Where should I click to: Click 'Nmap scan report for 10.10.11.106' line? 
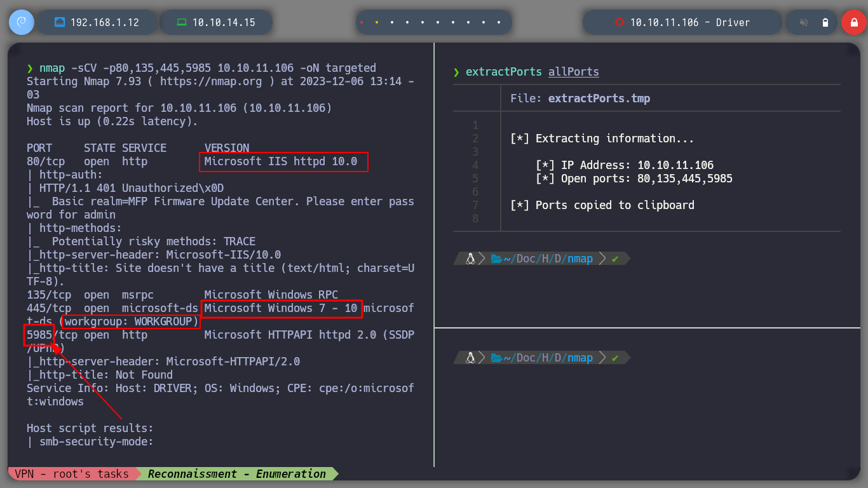[179, 108]
